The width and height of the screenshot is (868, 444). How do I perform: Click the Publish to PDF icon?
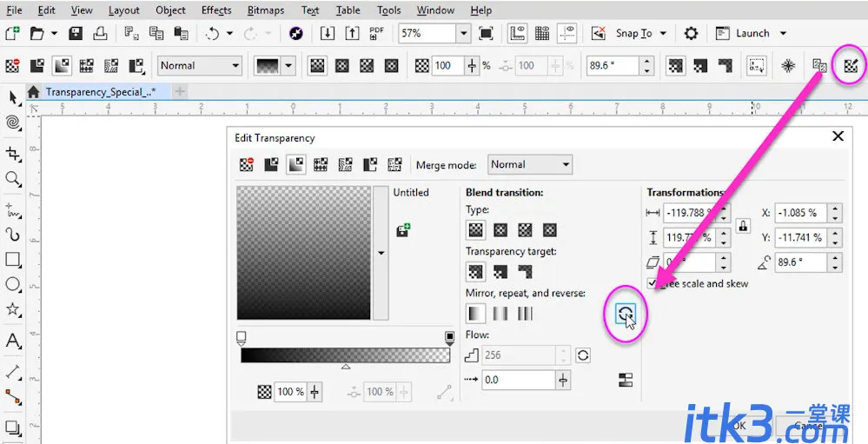click(x=376, y=33)
